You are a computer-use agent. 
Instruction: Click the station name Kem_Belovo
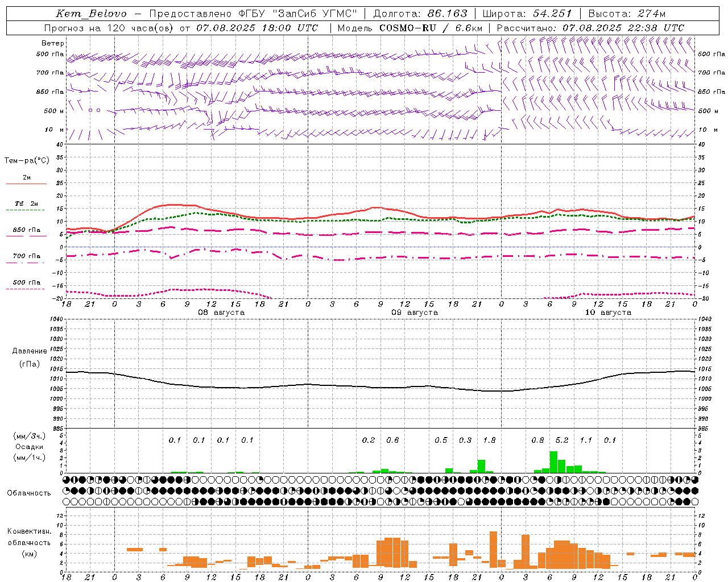coord(92,13)
